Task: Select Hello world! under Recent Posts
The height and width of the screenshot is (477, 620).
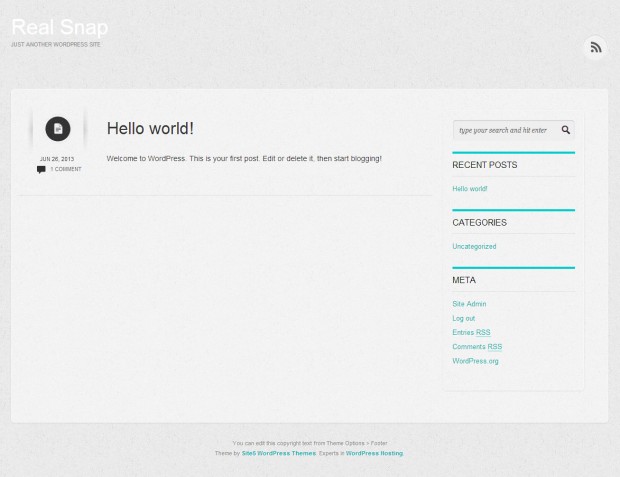Action: point(470,188)
